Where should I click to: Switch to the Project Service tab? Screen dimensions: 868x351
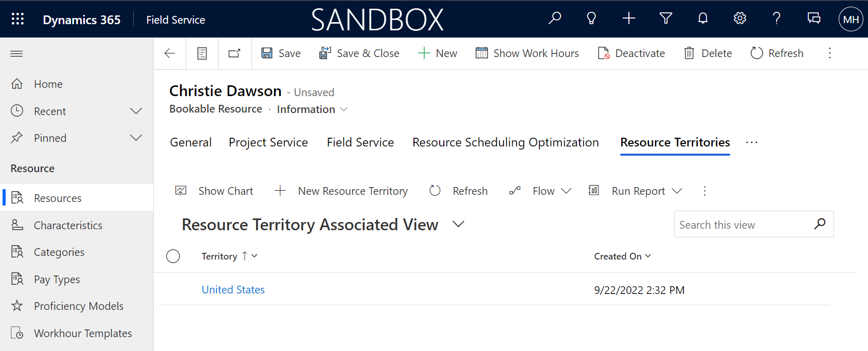tap(268, 142)
